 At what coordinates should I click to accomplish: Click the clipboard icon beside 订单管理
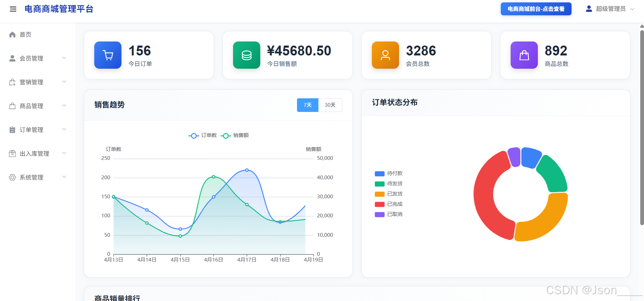pos(13,130)
